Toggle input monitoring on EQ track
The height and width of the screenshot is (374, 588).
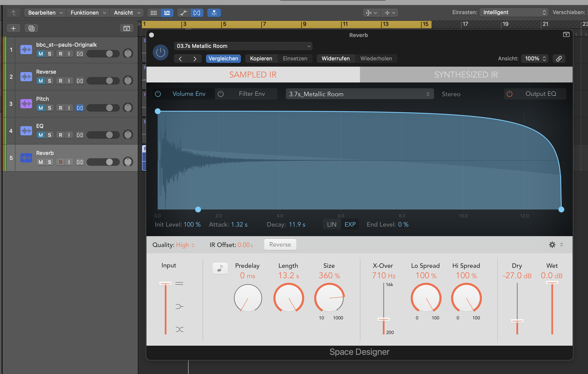coord(69,135)
